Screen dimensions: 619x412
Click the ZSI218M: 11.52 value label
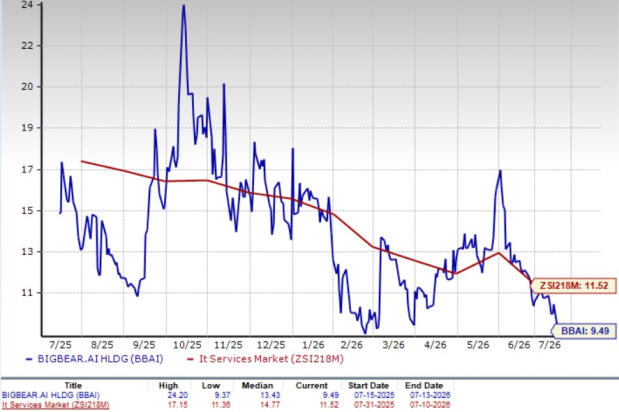coord(573,285)
